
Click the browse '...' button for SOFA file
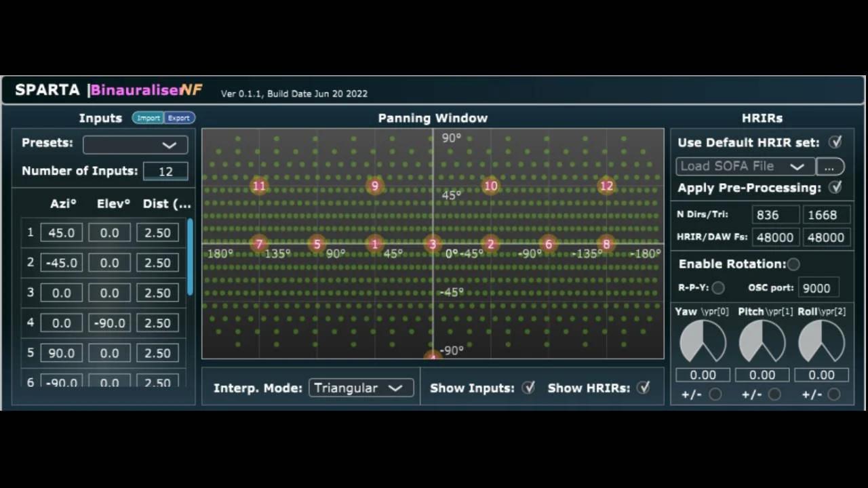(829, 167)
